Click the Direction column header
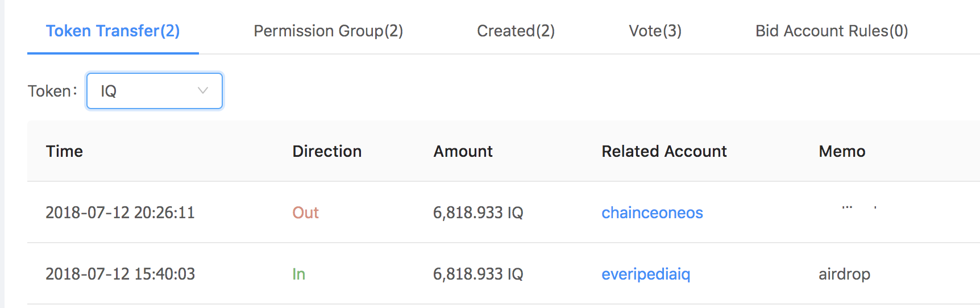This screenshot has height=308, width=980. click(327, 151)
